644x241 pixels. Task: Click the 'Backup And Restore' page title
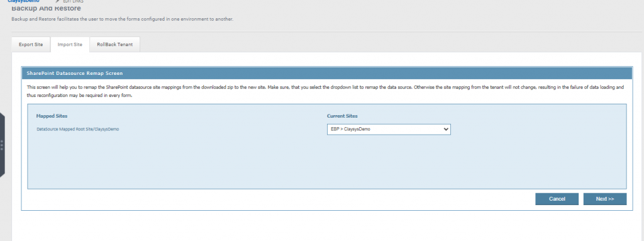(46, 8)
